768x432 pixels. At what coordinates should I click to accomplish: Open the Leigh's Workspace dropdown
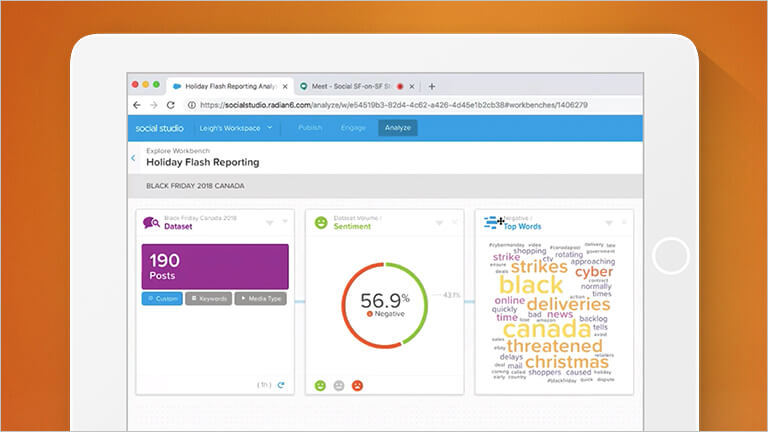[236, 128]
